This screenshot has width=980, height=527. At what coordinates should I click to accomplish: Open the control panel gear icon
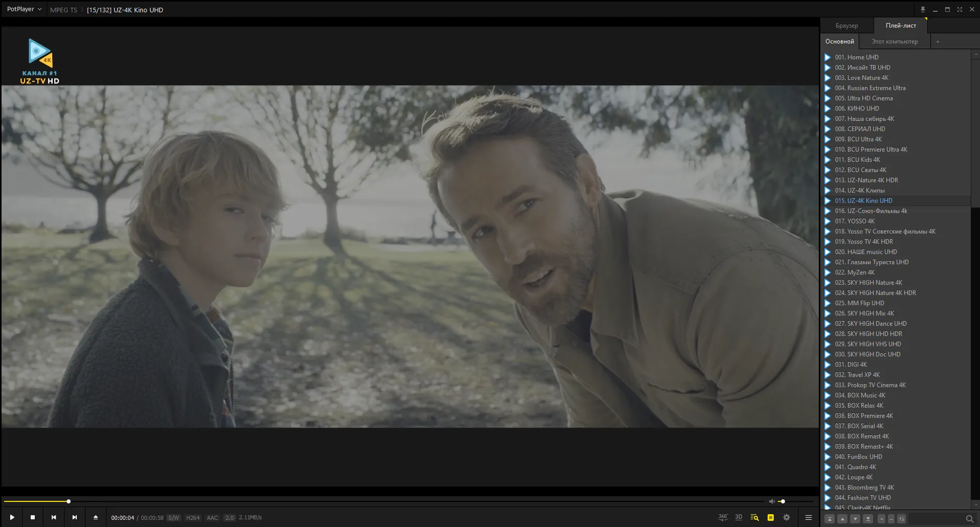pos(787,517)
